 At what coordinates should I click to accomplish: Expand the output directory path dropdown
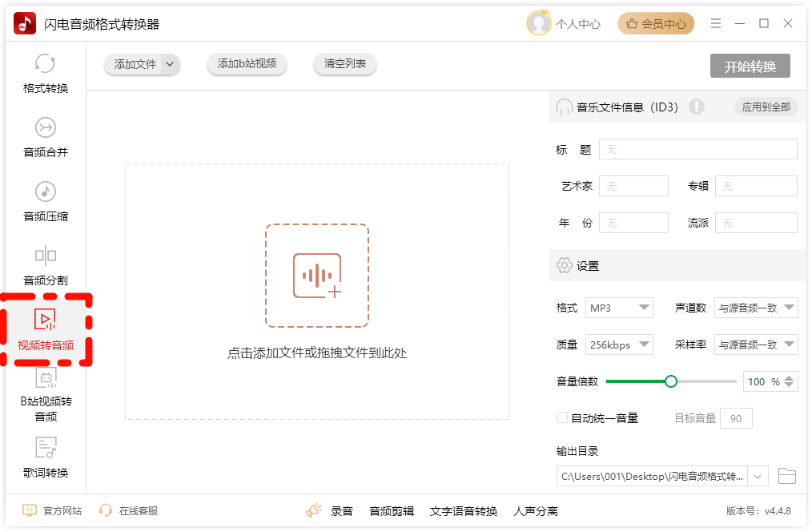click(x=758, y=476)
